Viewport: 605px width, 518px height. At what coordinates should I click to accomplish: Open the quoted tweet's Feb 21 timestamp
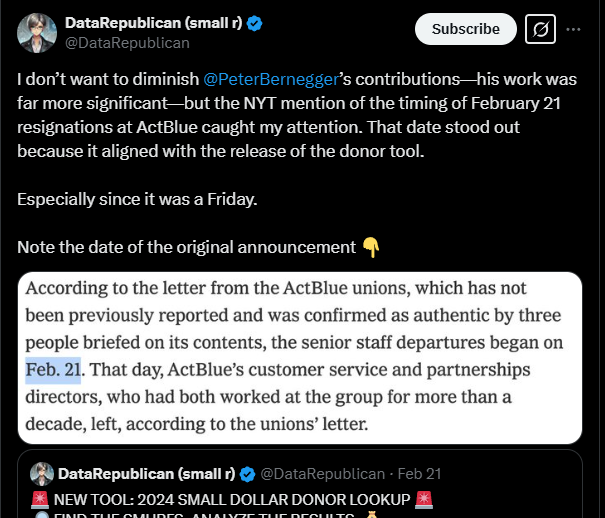tap(419, 474)
